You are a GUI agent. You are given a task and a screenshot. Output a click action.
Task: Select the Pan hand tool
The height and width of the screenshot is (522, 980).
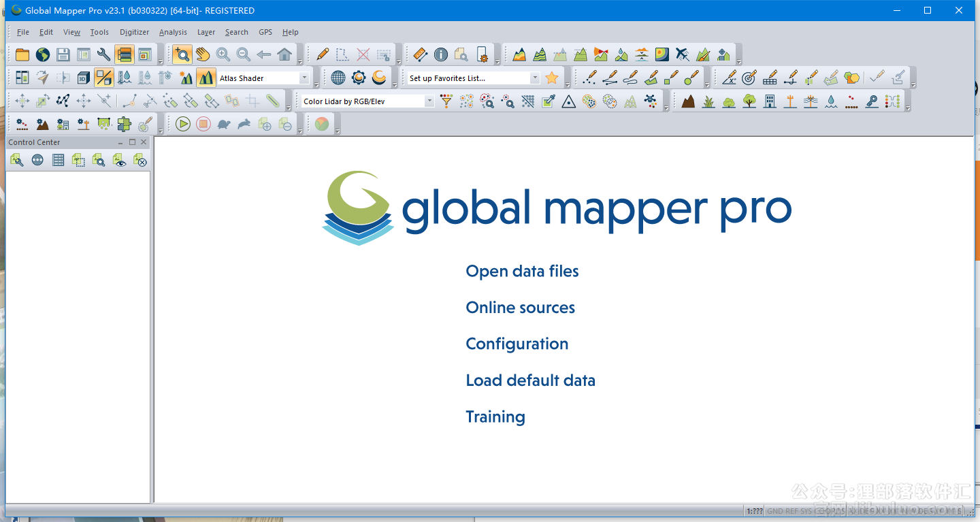(203, 54)
